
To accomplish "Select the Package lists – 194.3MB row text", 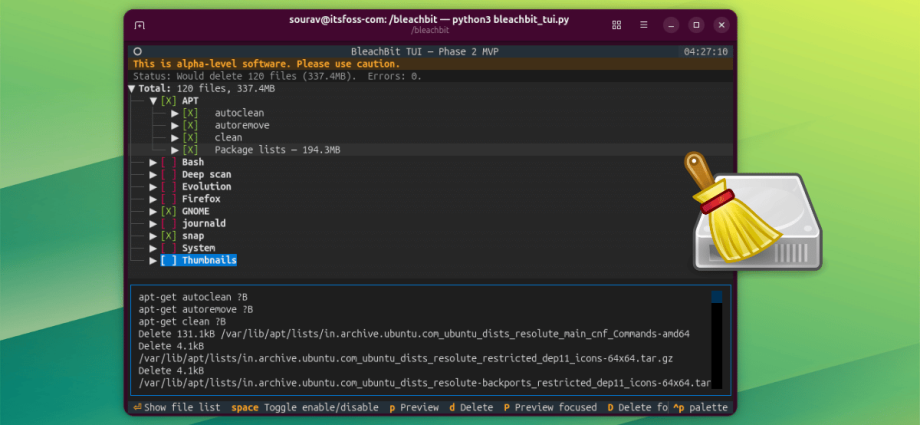I will click(277, 150).
